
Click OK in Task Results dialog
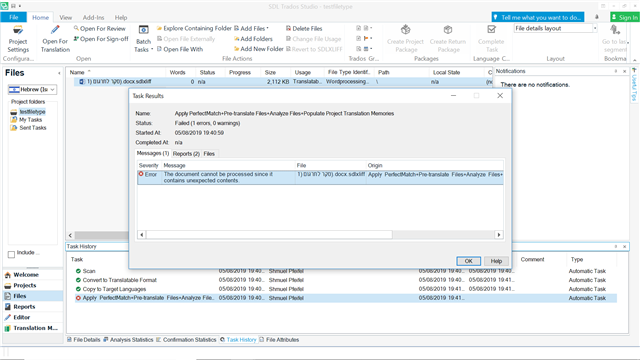pyautogui.click(x=468, y=261)
